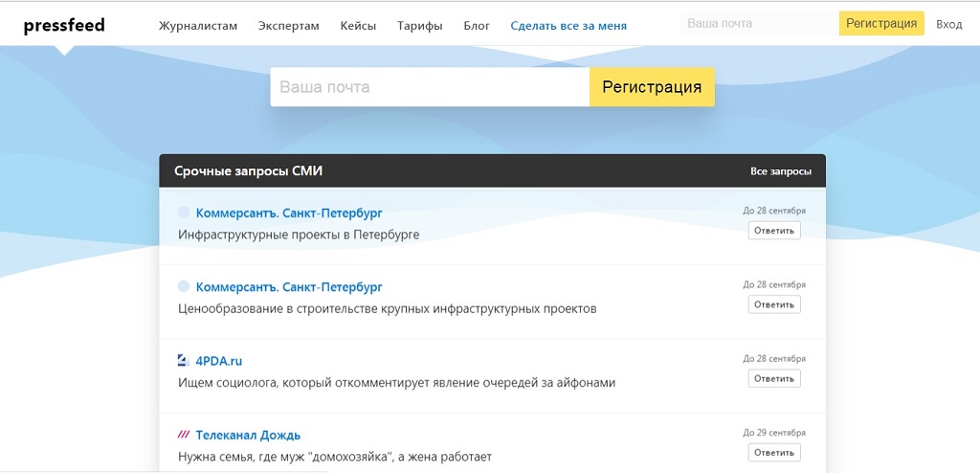Go to the Кейсы page

pyautogui.click(x=358, y=26)
